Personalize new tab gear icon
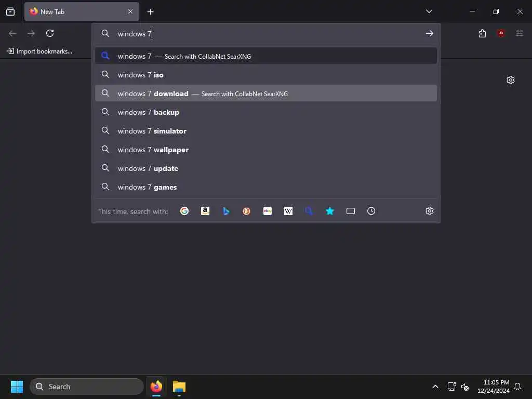The width and height of the screenshot is (532, 399). click(510, 80)
